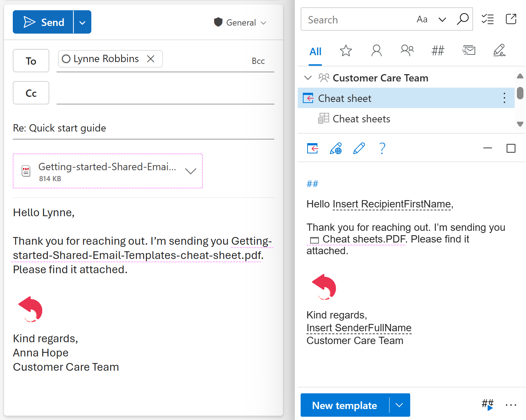Open help via the question mark icon
Screen dimensions: 526x420
(x=382, y=148)
